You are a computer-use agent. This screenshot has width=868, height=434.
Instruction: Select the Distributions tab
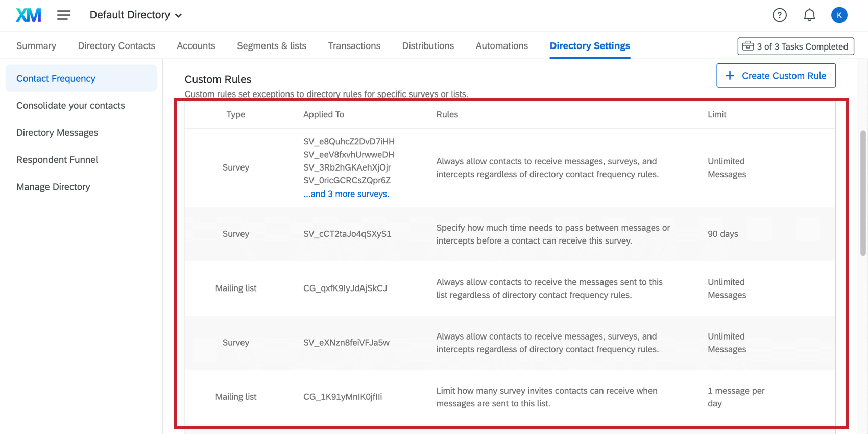[x=428, y=46]
